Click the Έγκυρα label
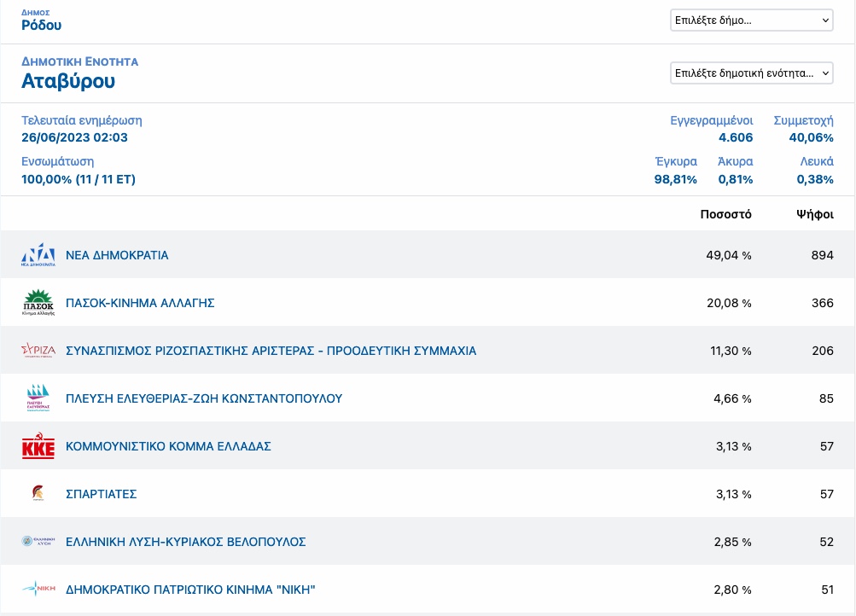This screenshot has height=616, width=856. [x=676, y=161]
